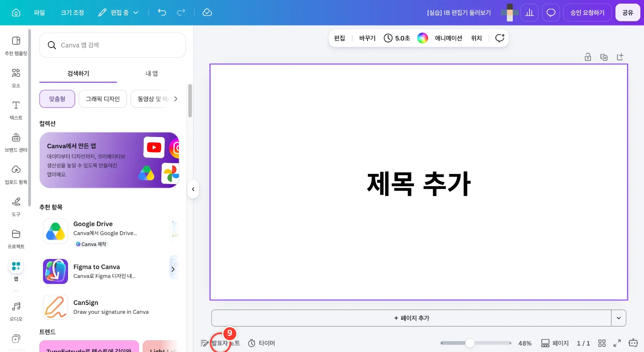Open the 프로젝트 folder panel
The height and width of the screenshot is (352, 644).
[16, 239]
